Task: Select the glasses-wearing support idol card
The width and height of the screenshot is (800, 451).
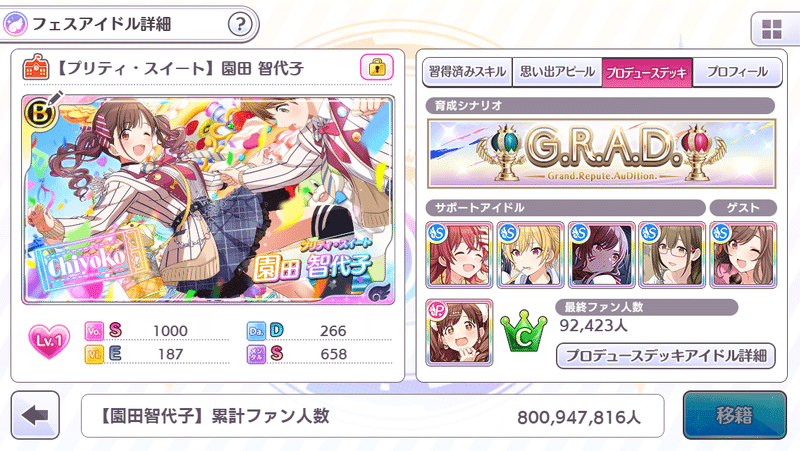Action: click(x=672, y=255)
